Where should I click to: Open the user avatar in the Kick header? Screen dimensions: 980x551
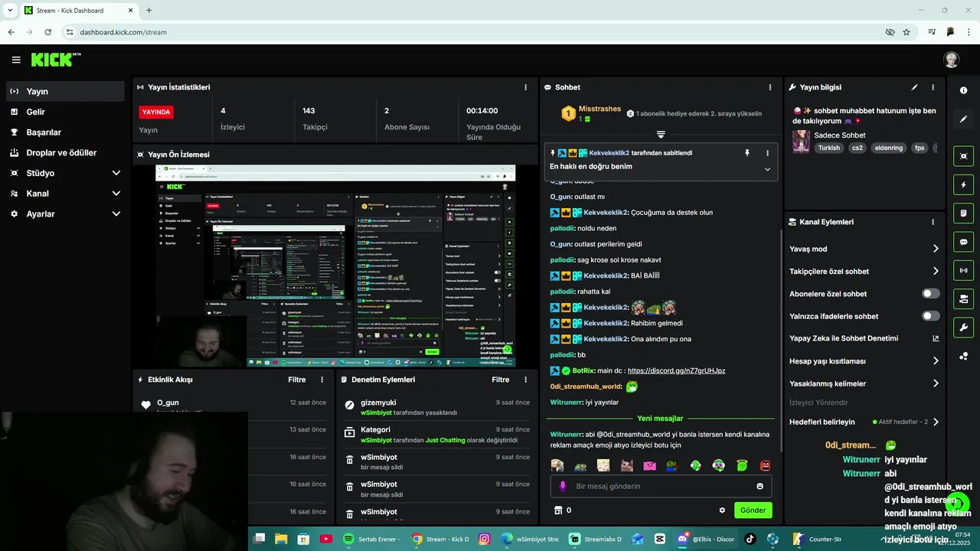[x=951, y=60]
